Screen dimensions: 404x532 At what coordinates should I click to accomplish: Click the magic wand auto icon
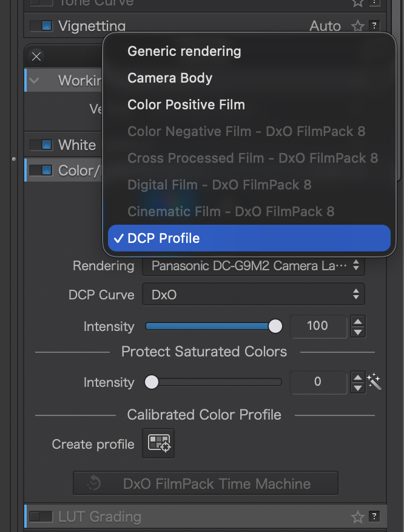374,382
